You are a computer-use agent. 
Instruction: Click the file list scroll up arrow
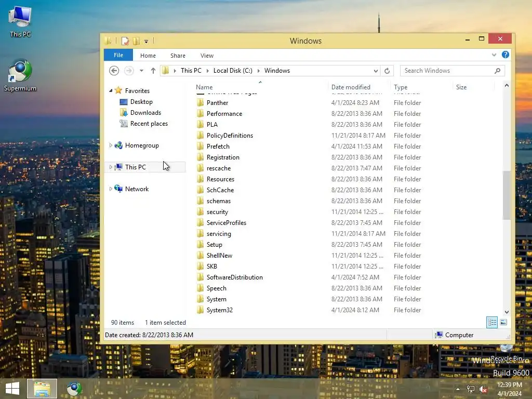[507, 86]
